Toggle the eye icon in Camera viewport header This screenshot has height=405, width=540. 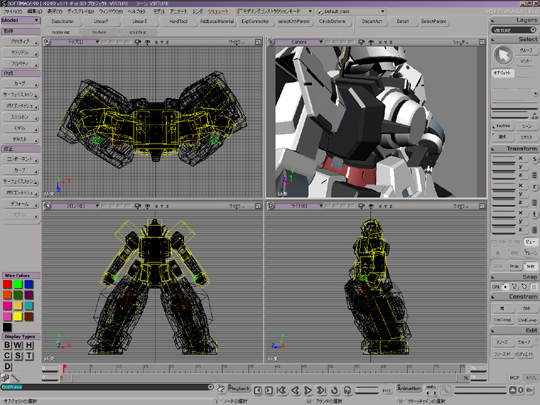371,42
